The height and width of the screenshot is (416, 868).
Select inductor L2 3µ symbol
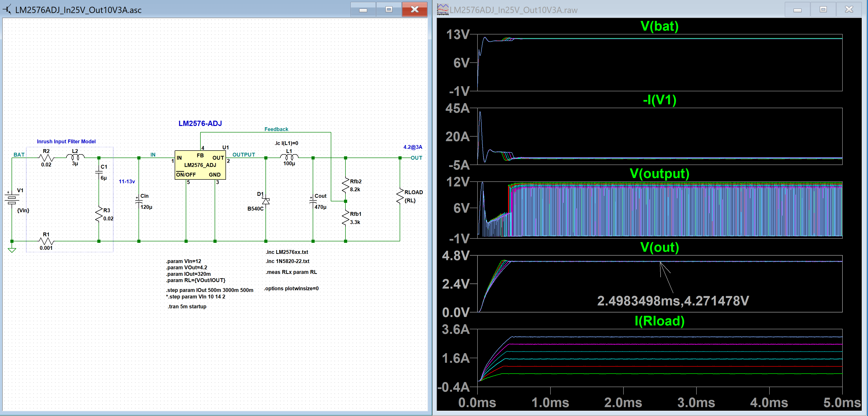75,157
